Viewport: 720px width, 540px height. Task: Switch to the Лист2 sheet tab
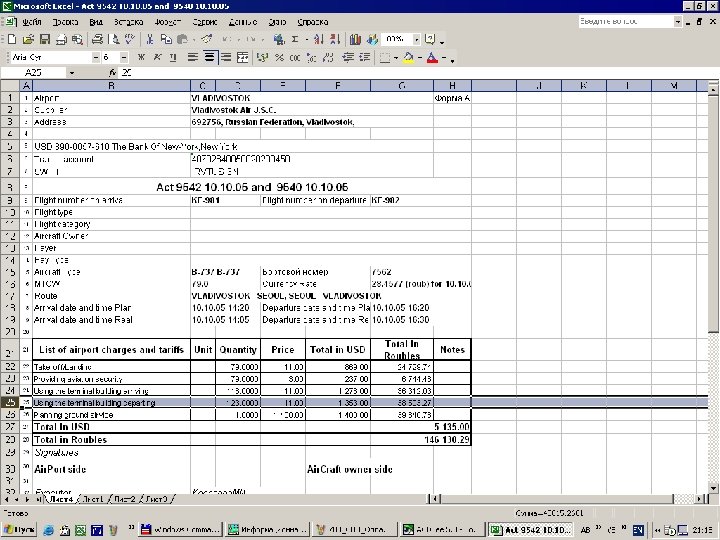[125, 499]
